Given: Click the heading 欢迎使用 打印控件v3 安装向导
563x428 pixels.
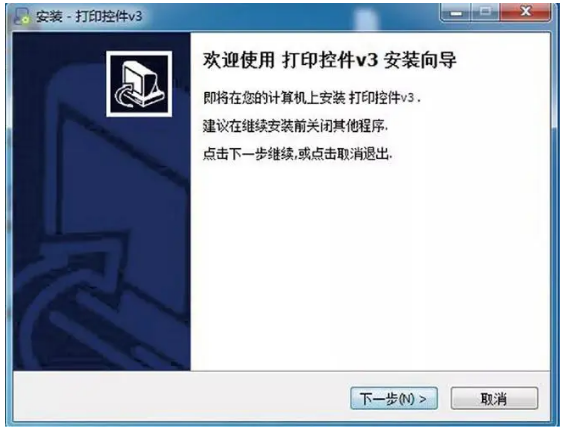Looking at the screenshot, I should pyautogui.click(x=330, y=60).
